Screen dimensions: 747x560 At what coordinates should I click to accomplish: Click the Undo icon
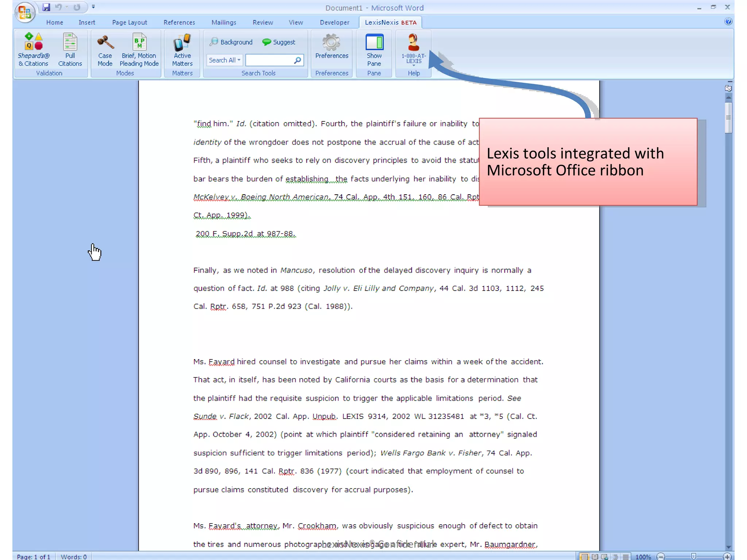tap(58, 7)
